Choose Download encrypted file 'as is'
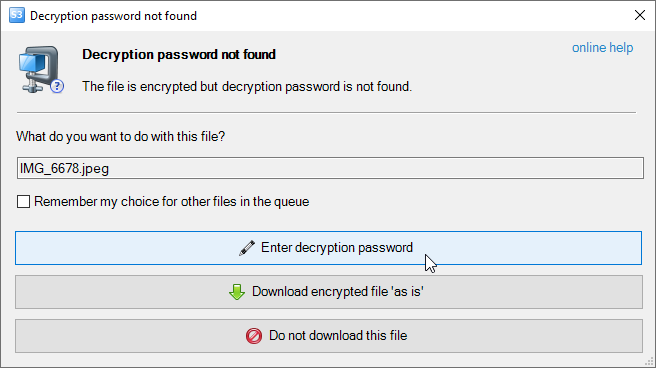Image resolution: width=656 pixels, height=368 pixels. tap(329, 292)
